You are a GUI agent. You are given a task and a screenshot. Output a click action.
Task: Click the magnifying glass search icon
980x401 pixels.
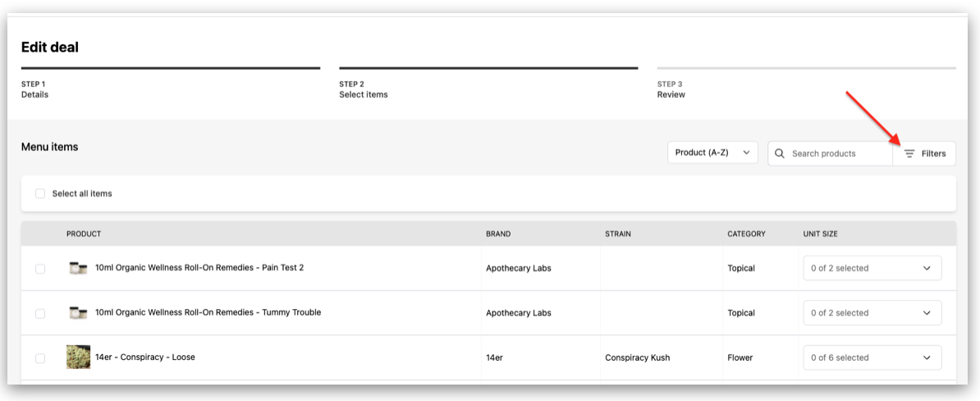point(780,154)
